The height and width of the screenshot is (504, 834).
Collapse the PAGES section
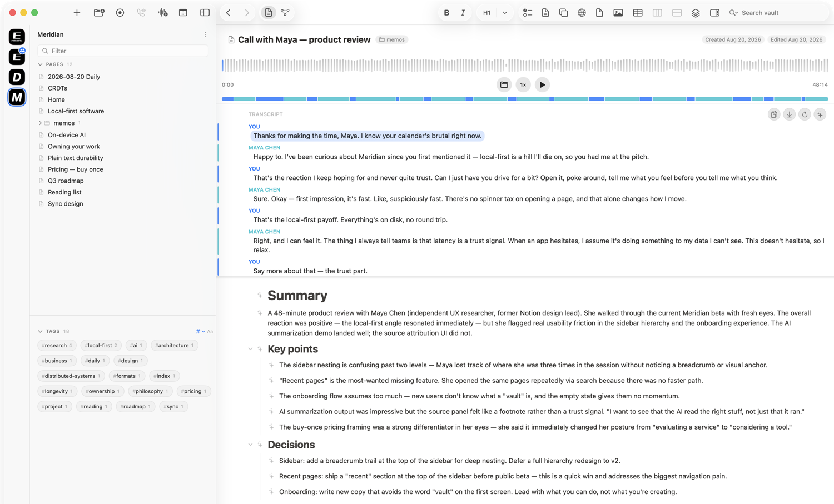[41, 64]
